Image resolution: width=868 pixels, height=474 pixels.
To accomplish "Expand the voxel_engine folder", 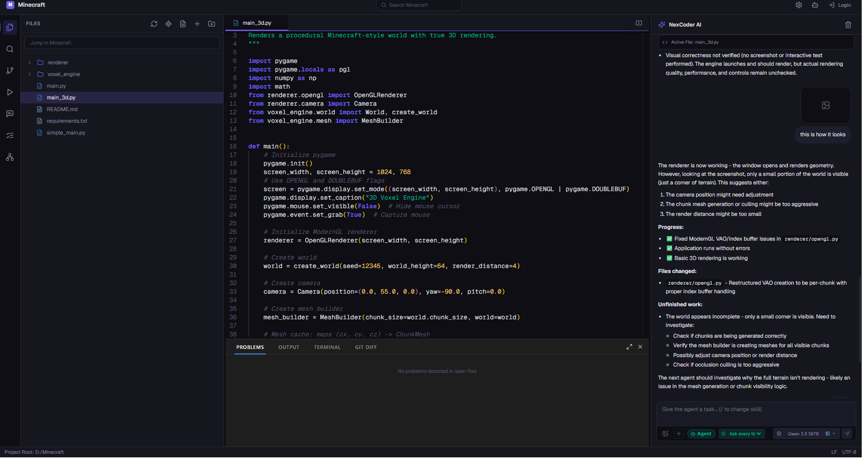I will 30,74.
